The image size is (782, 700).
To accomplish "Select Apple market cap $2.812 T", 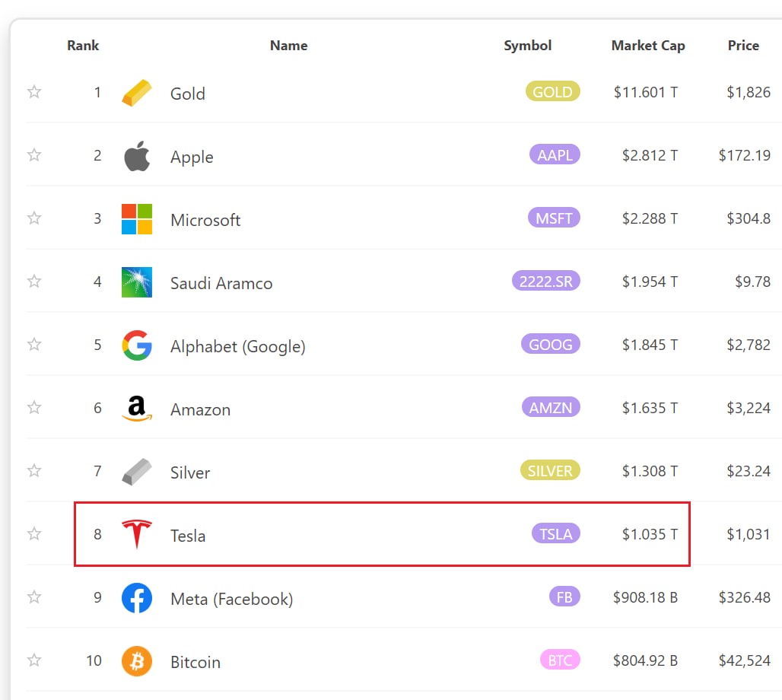I will [x=650, y=155].
